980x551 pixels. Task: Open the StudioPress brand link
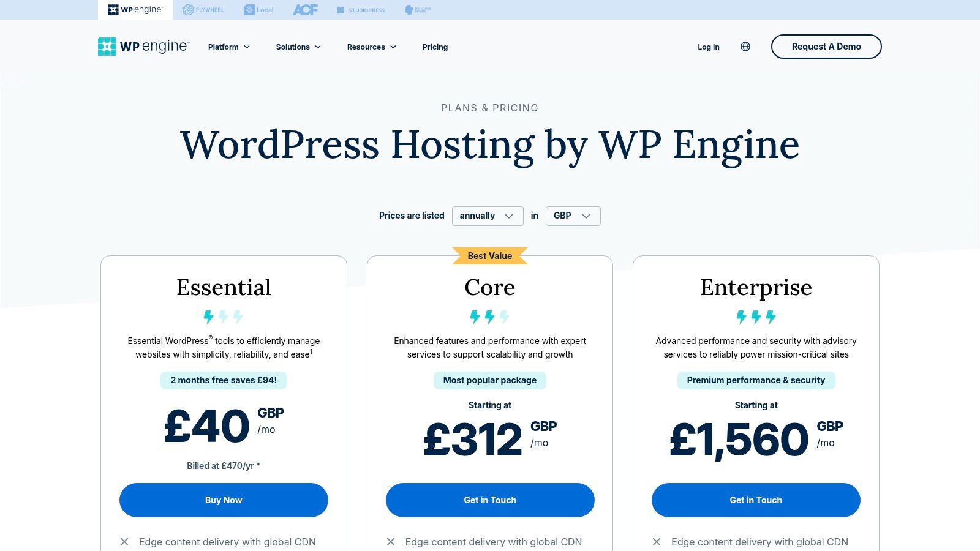tap(361, 10)
